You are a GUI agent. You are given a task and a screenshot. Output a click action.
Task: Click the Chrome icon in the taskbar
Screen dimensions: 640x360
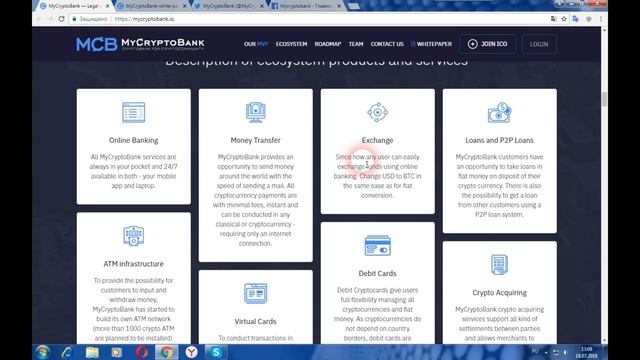[x=166, y=352]
